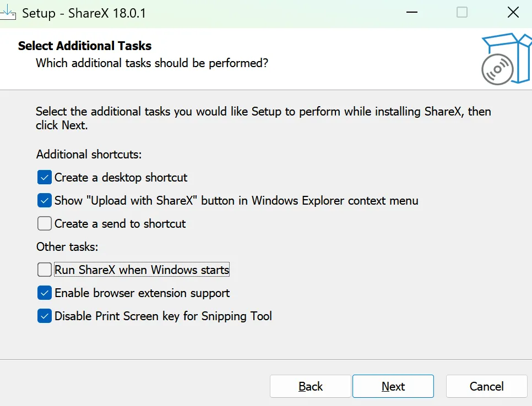Click the "Select Additional Tasks" heading
This screenshot has height=406, width=532.
tap(85, 46)
